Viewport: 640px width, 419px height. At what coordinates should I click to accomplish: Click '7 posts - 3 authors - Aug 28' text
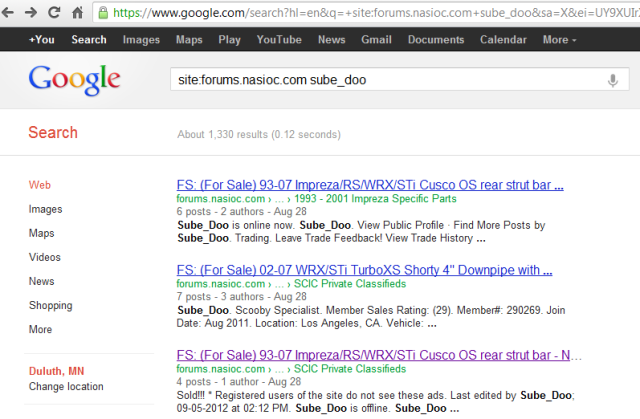[241, 296]
